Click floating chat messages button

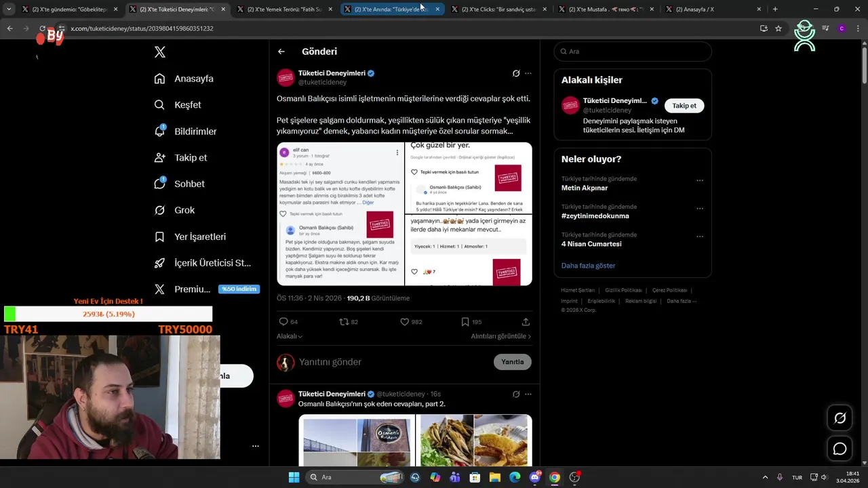pyautogui.click(x=840, y=449)
